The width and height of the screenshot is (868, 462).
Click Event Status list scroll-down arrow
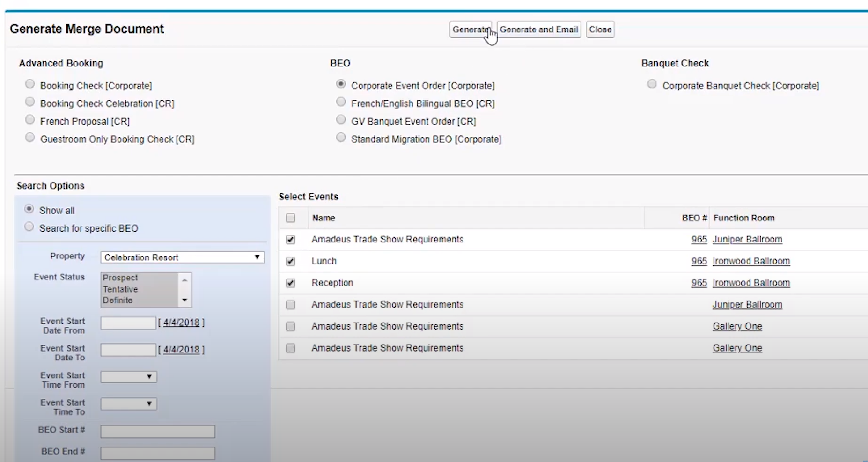(x=184, y=300)
